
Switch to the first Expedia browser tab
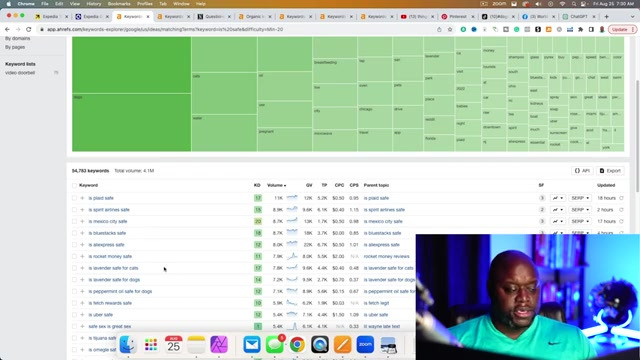click(51, 17)
